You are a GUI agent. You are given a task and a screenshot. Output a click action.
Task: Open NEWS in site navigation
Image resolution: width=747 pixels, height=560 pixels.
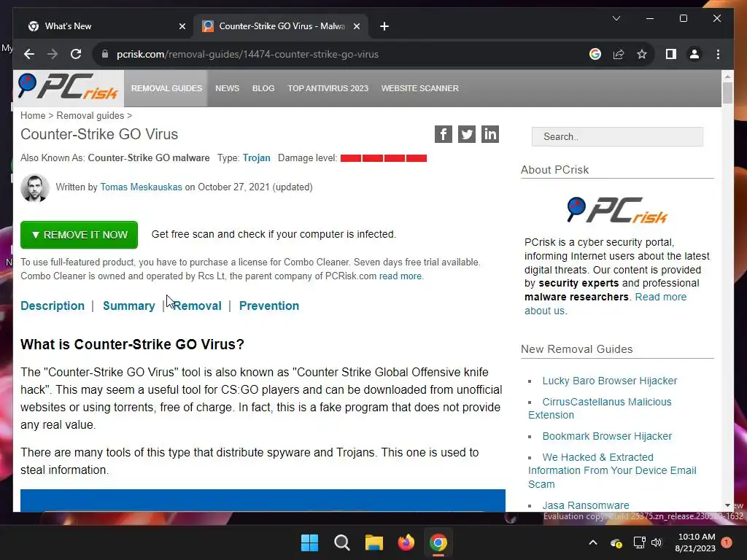(x=228, y=88)
